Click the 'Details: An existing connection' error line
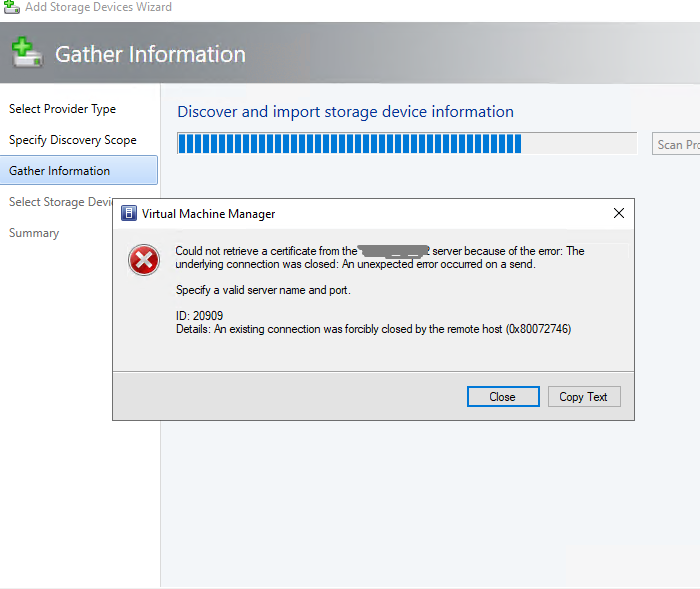Image resolution: width=700 pixels, height=589 pixels. [374, 329]
